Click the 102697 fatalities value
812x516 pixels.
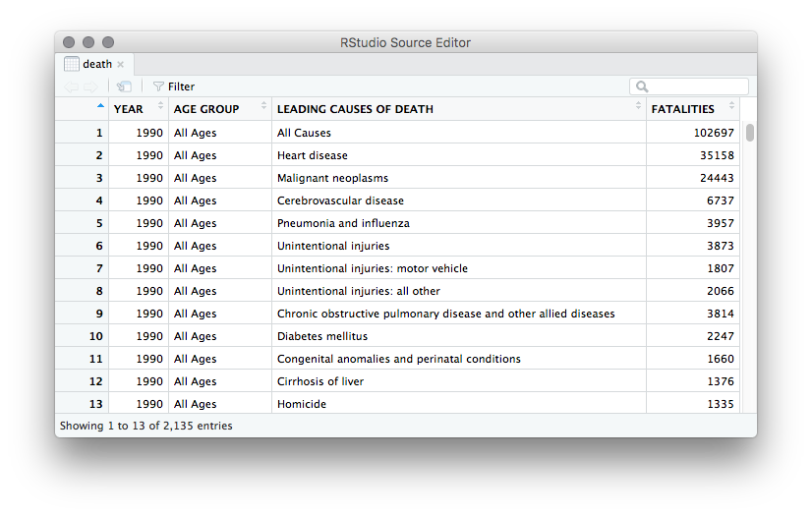pos(713,133)
